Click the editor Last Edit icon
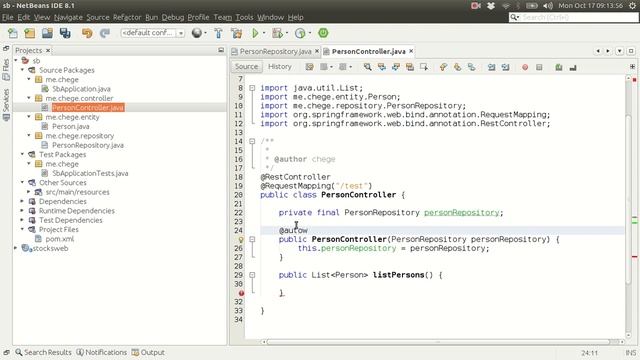Image resolution: width=640 pixels, height=360 pixels. coord(310,67)
